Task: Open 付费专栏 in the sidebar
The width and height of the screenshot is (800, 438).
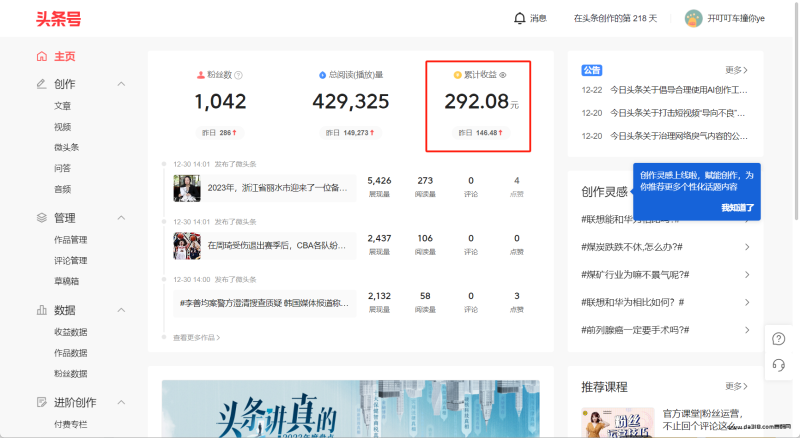Action: click(x=71, y=424)
